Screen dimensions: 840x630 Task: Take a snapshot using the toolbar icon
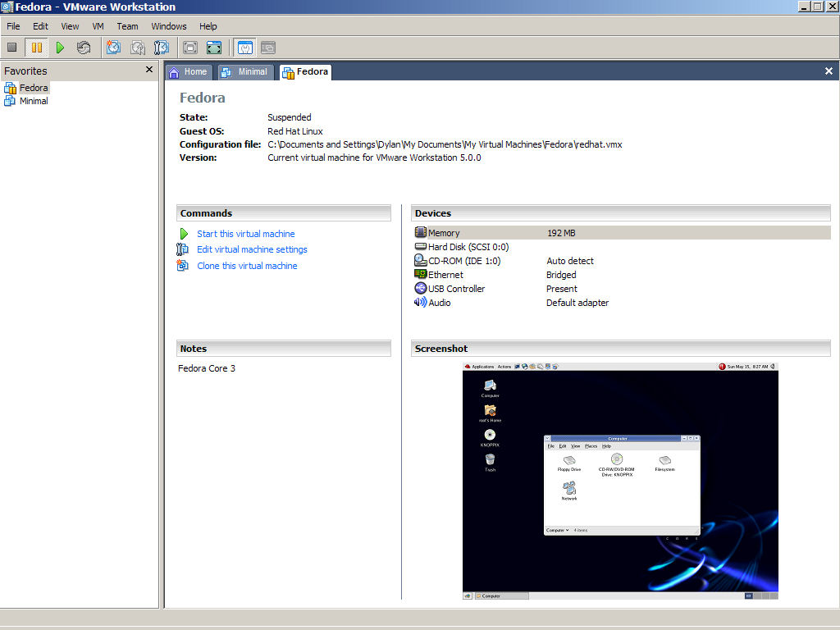tap(113, 48)
